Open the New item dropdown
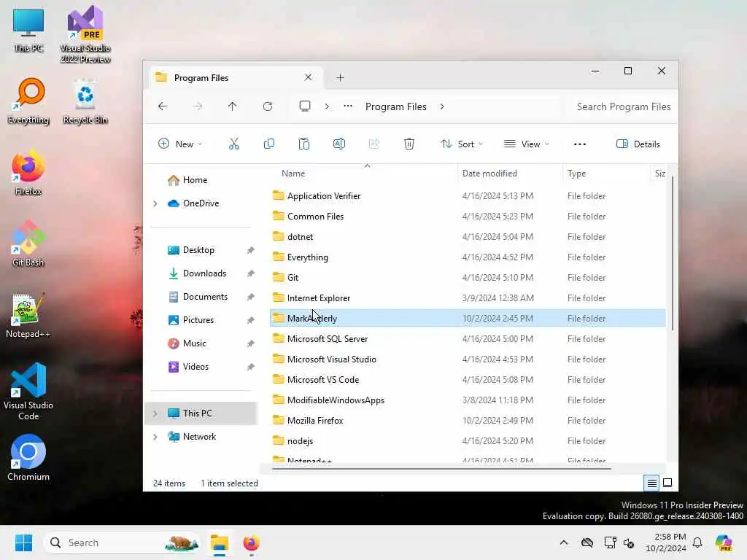Screen dimensions: 747x560 click(x=180, y=144)
